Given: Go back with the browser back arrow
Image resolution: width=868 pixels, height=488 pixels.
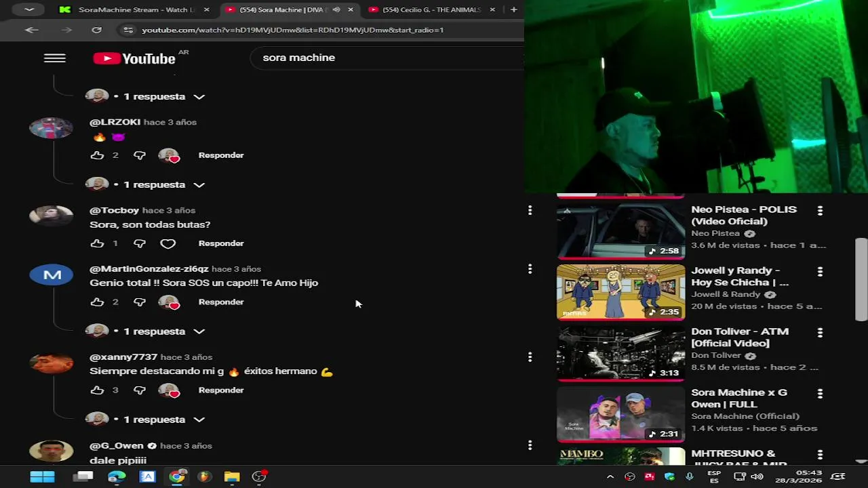Looking at the screenshot, I should click(31, 30).
